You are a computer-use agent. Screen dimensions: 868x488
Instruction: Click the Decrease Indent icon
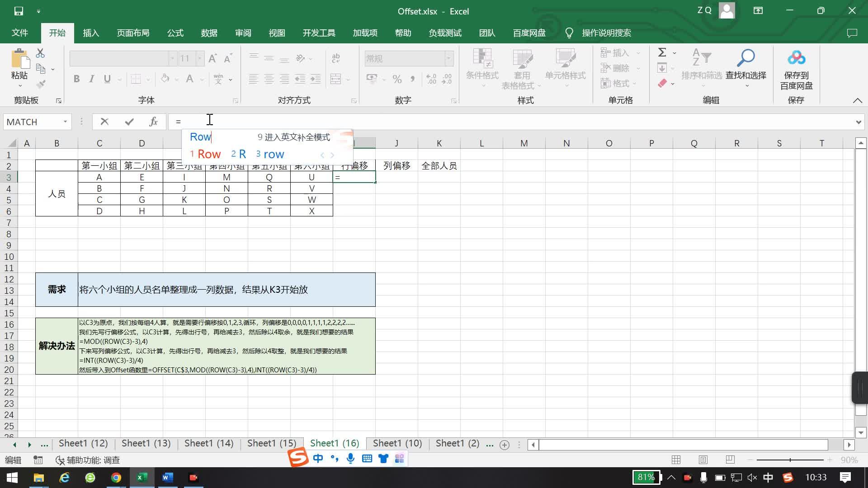click(300, 79)
